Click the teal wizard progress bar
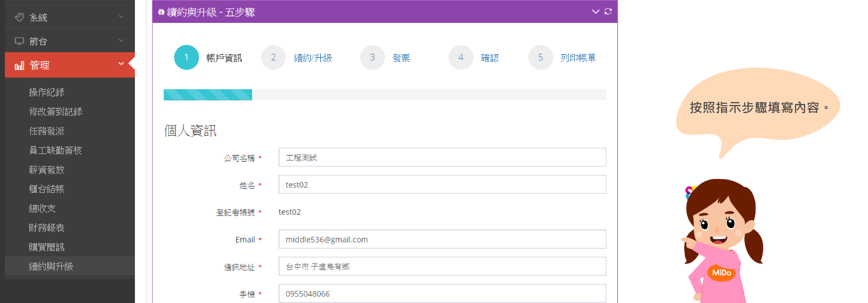 pyautogui.click(x=207, y=95)
